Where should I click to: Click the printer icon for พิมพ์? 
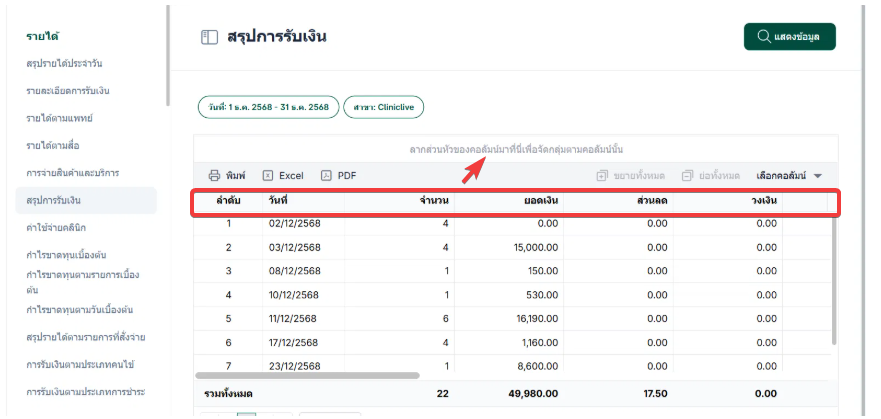point(214,175)
